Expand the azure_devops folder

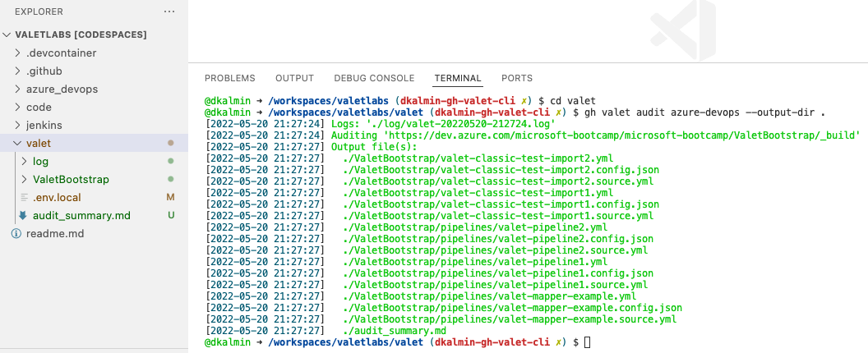[x=18, y=89]
